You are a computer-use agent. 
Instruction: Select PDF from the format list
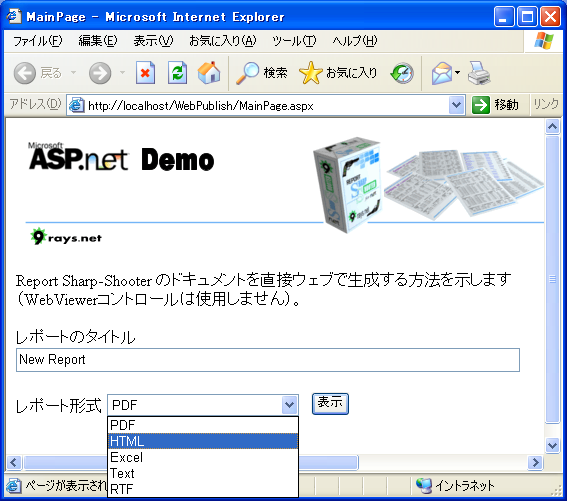[x=203, y=425]
